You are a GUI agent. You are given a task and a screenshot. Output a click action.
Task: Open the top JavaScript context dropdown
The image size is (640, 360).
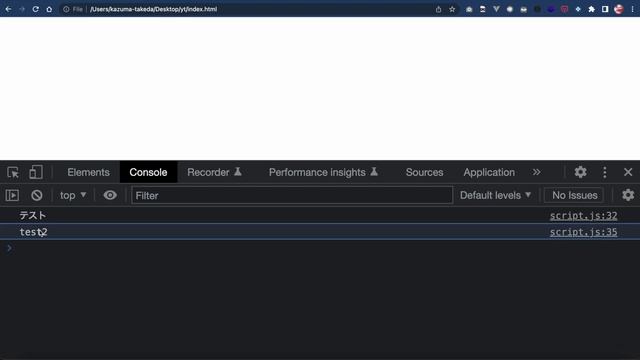73,196
